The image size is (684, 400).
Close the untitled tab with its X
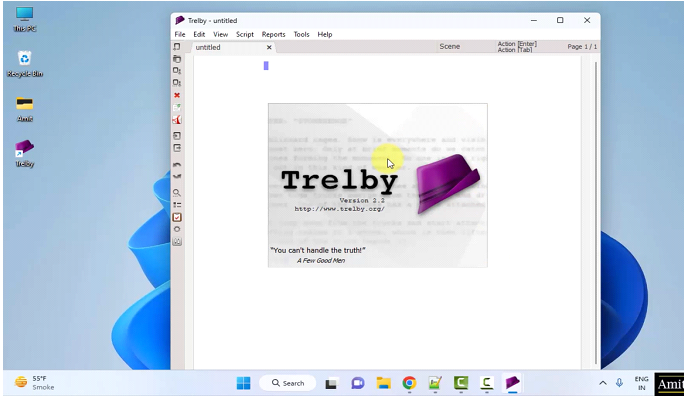coord(269,47)
